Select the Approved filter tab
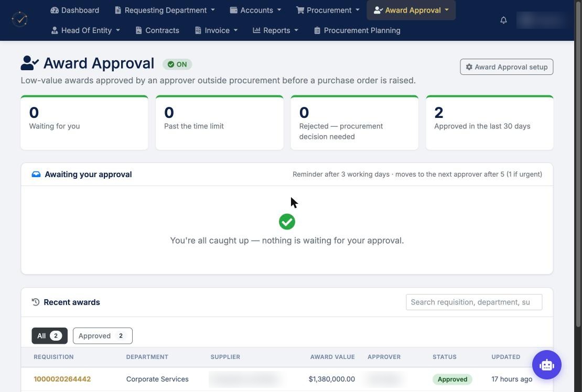582x392 pixels. point(102,335)
